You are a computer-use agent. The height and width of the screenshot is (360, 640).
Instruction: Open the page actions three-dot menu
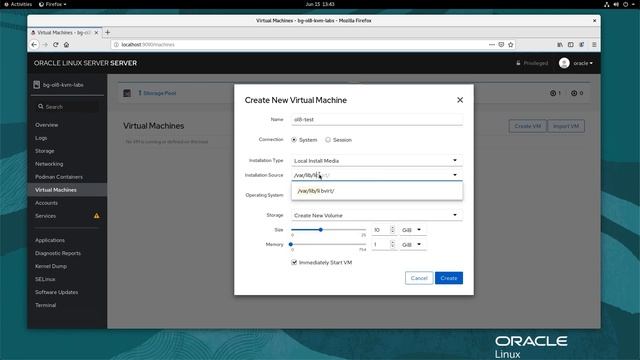pyautogui.click(x=492, y=44)
